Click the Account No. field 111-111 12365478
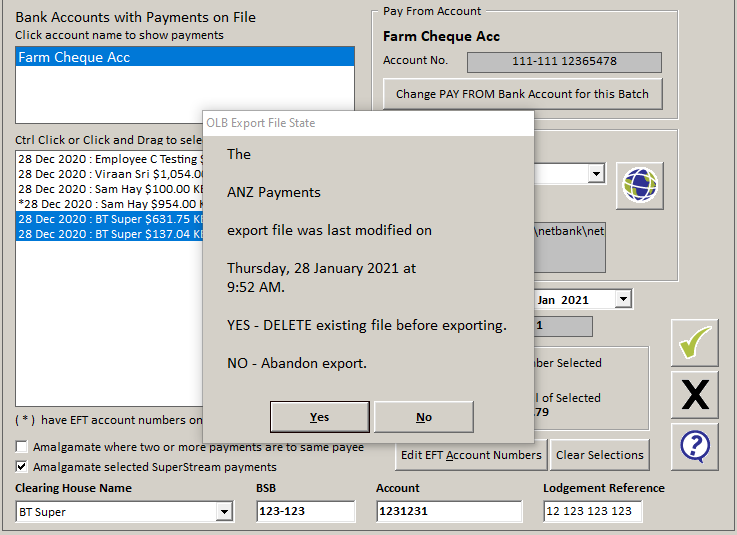This screenshot has width=737, height=535. click(x=564, y=62)
